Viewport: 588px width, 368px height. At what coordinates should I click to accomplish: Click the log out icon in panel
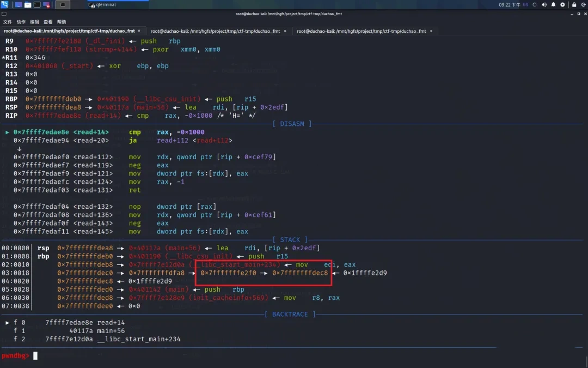tap(584, 4)
